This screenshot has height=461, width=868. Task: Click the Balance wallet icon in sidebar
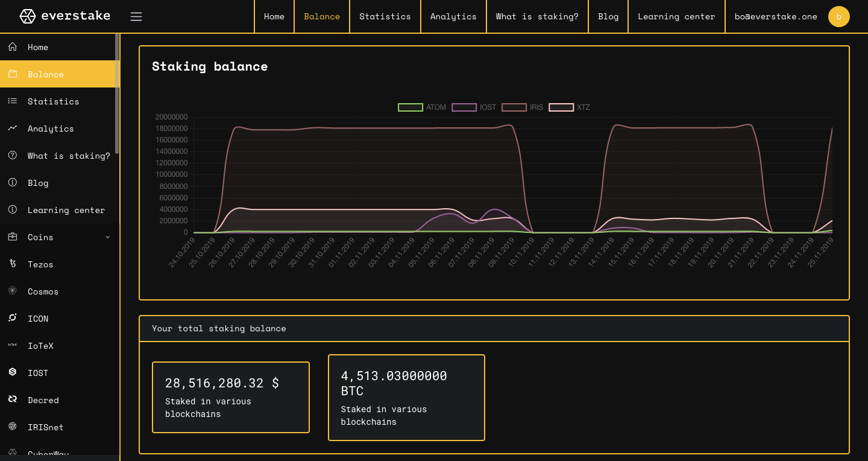pos(13,74)
